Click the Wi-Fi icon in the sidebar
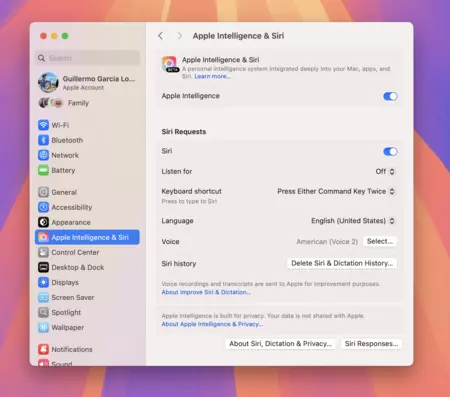This screenshot has height=397, width=450. tap(43, 125)
